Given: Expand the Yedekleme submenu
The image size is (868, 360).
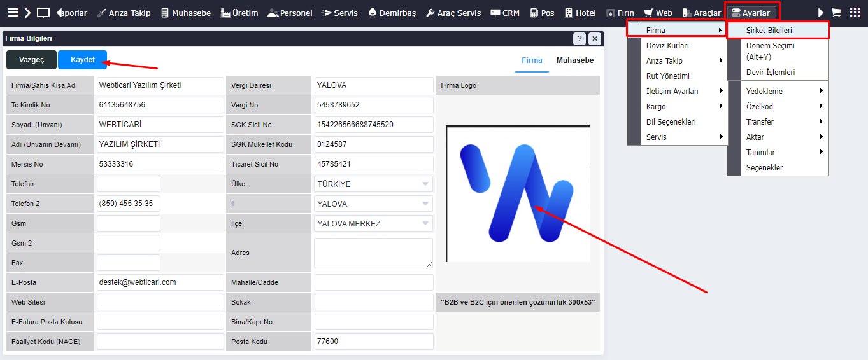Looking at the screenshot, I should click(x=783, y=92).
